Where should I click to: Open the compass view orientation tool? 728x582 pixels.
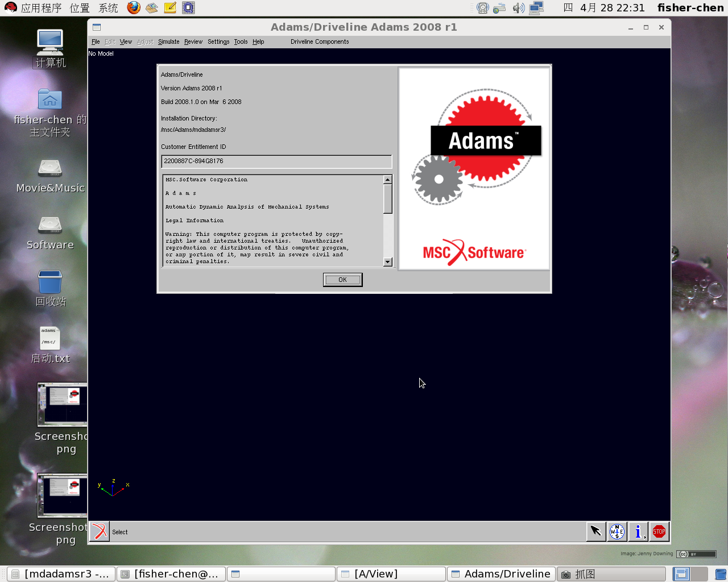click(x=617, y=531)
